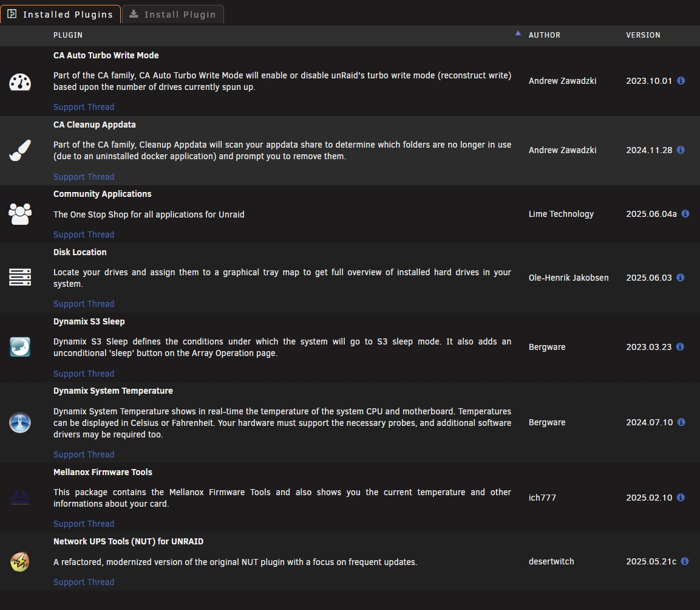The height and width of the screenshot is (610, 700).
Task: Sort the list by Author column
Action: pyautogui.click(x=545, y=35)
